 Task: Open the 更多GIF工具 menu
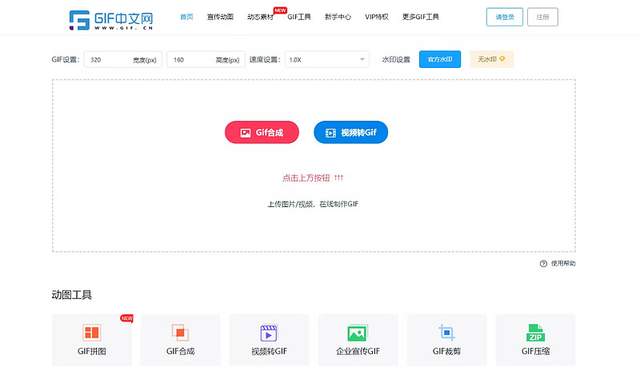point(420,17)
